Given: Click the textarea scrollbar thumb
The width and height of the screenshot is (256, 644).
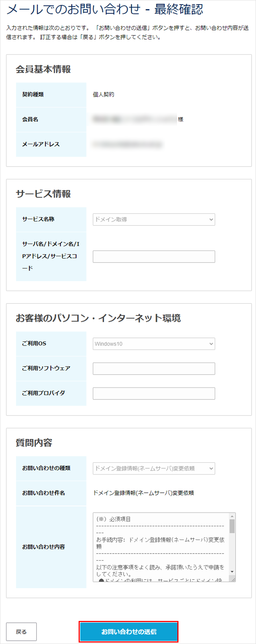Looking at the screenshot, I should [x=232, y=526].
